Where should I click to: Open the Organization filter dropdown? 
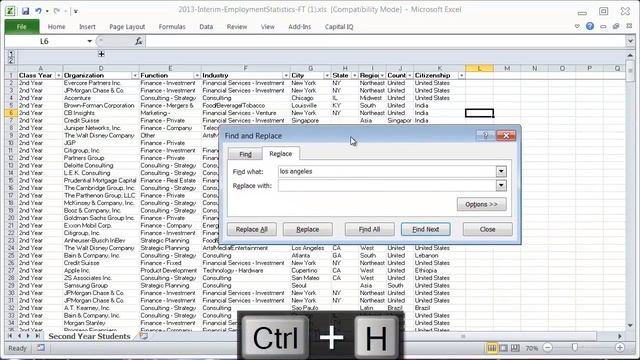coord(135,76)
